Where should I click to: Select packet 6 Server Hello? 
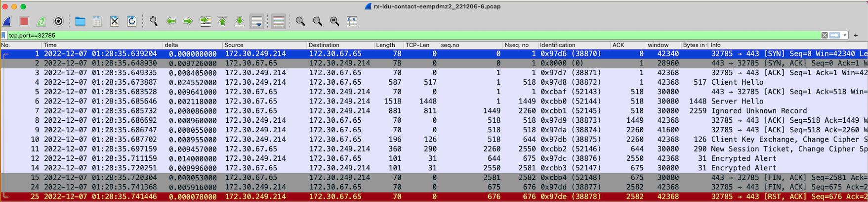point(434,101)
